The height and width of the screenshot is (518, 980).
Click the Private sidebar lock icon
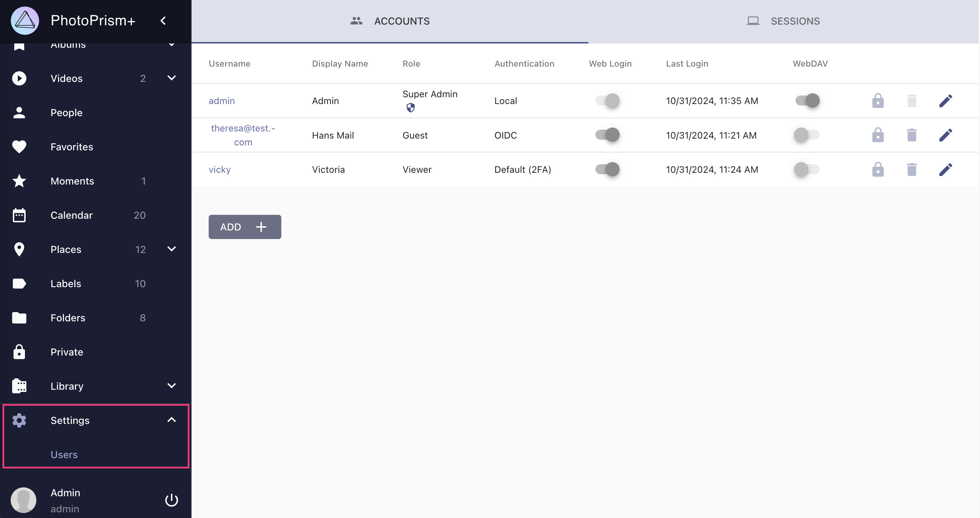[20, 351]
